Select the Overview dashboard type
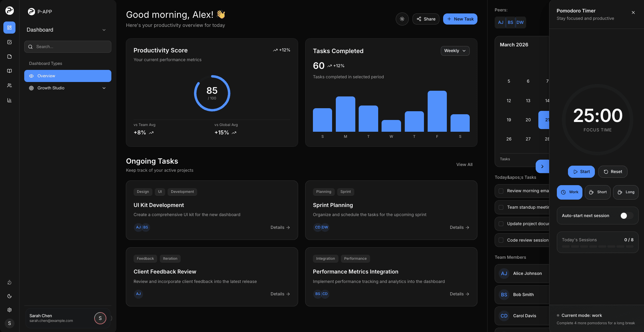The width and height of the screenshot is (644, 332). tap(67, 76)
